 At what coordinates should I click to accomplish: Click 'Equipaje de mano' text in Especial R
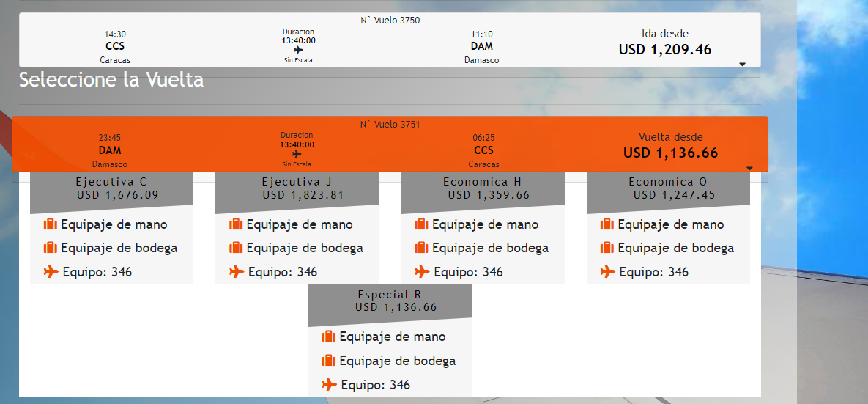coord(393,337)
